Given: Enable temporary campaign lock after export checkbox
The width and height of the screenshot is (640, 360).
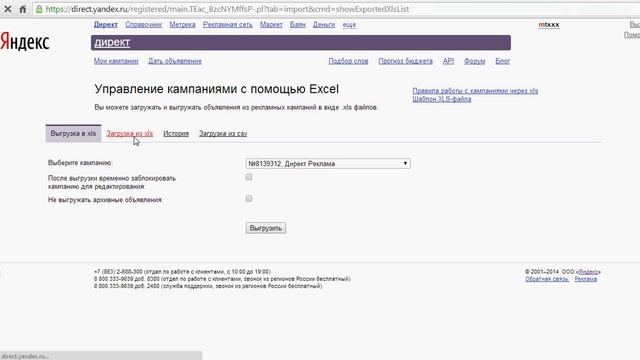Looking at the screenshot, I should click(x=249, y=177).
